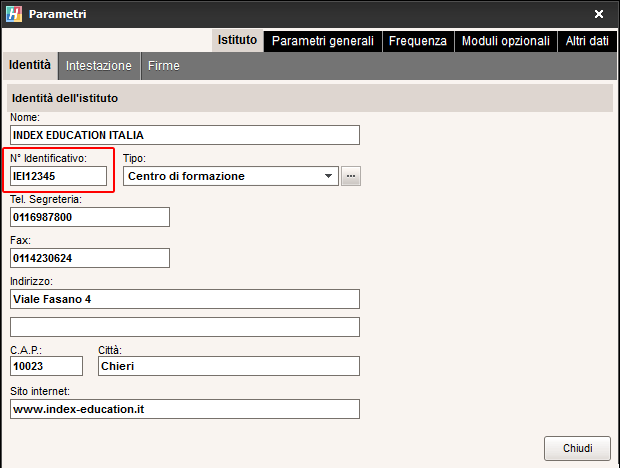Image resolution: width=620 pixels, height=468 pixels.
Task: Select the Identità sub-tab
Action: (30, 65)
